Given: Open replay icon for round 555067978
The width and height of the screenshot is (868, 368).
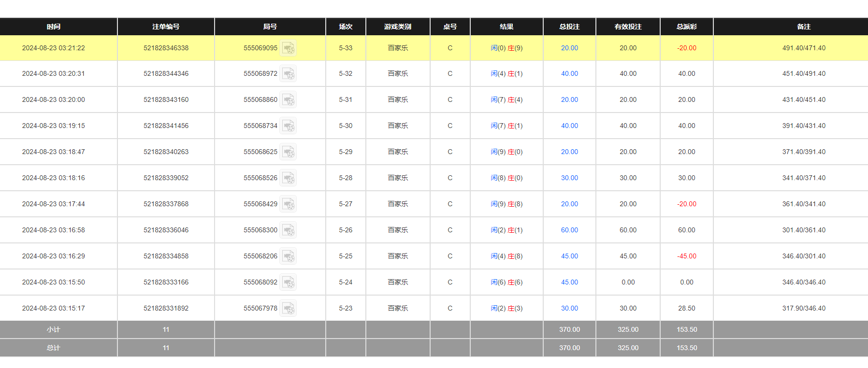Looking at the screenshot, I should (289, 309).
